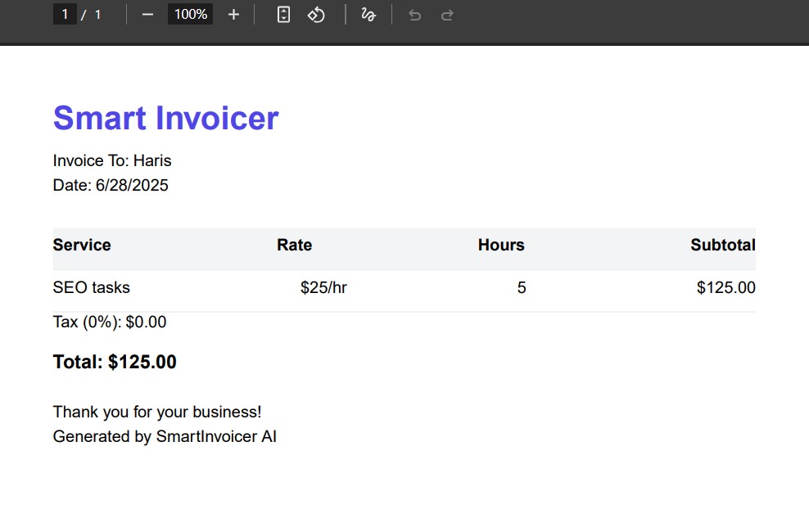Select the Hours column header
Screen dimensions: 809x532
501,246
